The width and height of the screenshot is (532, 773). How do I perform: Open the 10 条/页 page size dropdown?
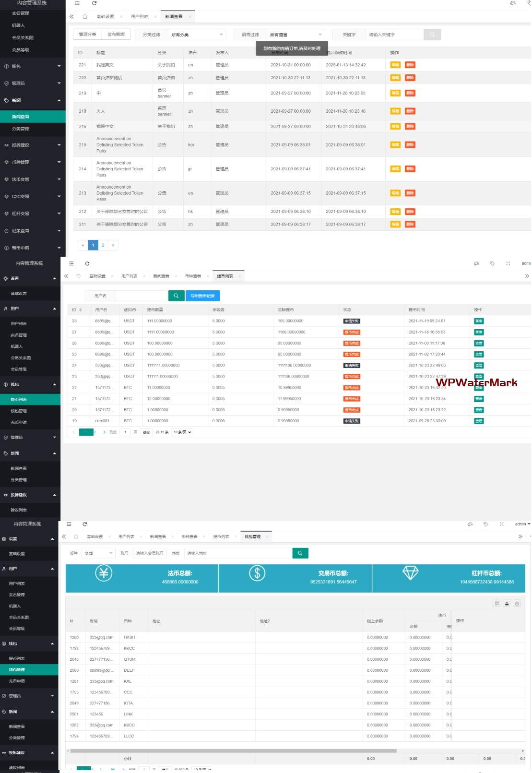click(182, 432)
